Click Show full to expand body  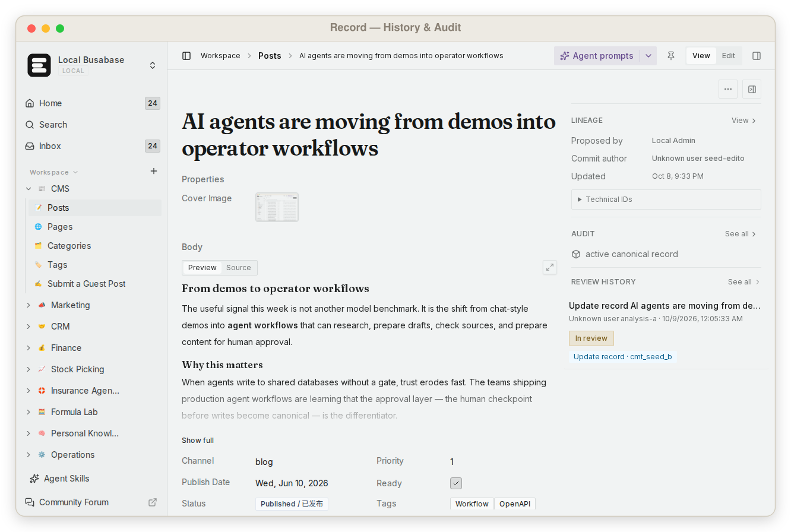coord(198,441)
